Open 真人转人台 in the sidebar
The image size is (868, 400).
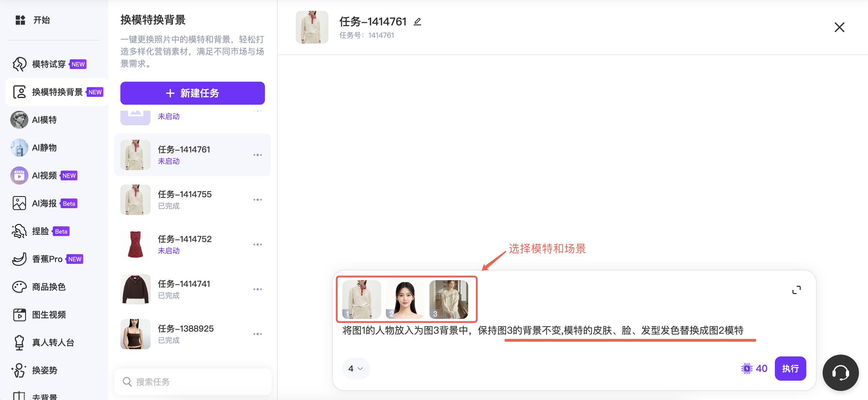click(53, 343)
